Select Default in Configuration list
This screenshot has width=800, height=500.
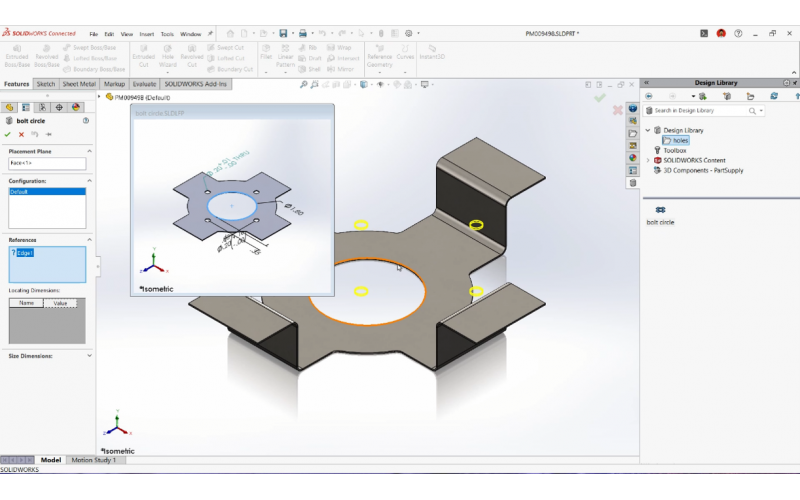tap(47, 192)
